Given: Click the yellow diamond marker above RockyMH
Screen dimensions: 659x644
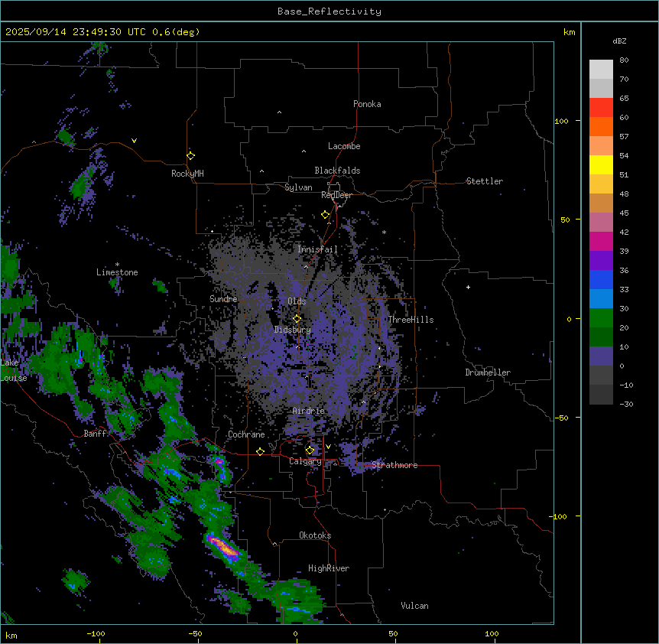Looking at the screenshot, I should (190, 155).
